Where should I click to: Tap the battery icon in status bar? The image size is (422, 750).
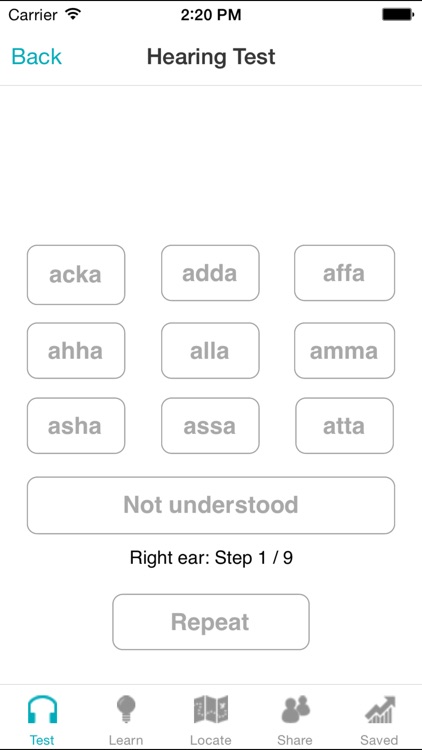(398, 15)
